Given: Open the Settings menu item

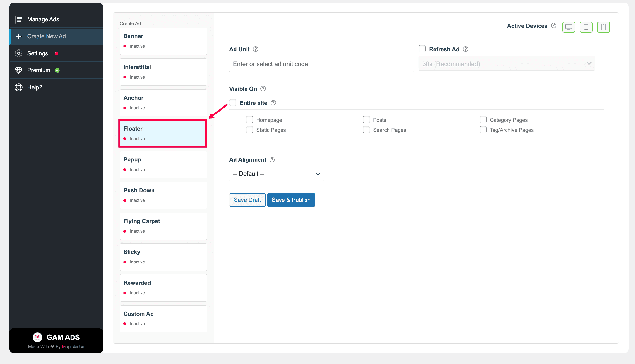Looking at the screenshot, I should pos(56,53).
